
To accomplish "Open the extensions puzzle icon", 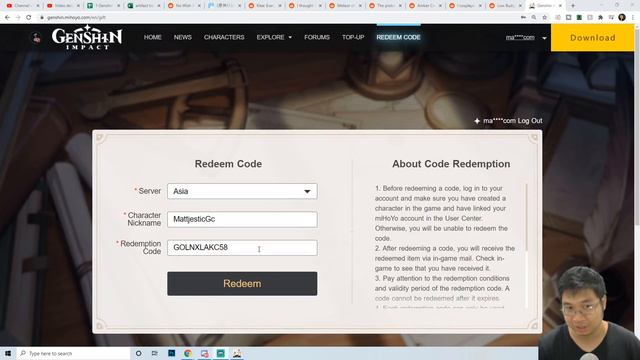I will click(600, 18).
